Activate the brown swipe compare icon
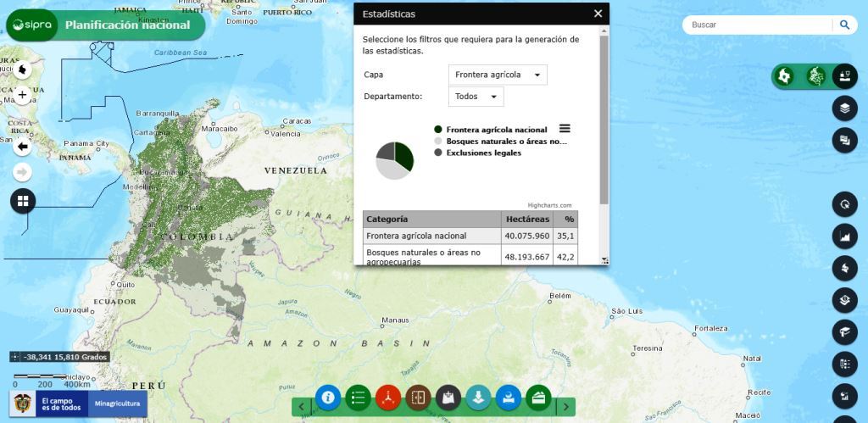868x423 pixels. coord(418,398)
